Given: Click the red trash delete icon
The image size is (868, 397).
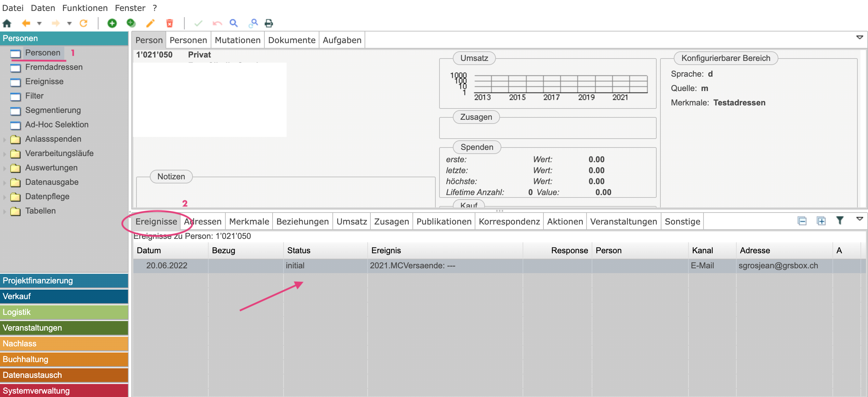Looking at the screenshot, I should (169, 23).
